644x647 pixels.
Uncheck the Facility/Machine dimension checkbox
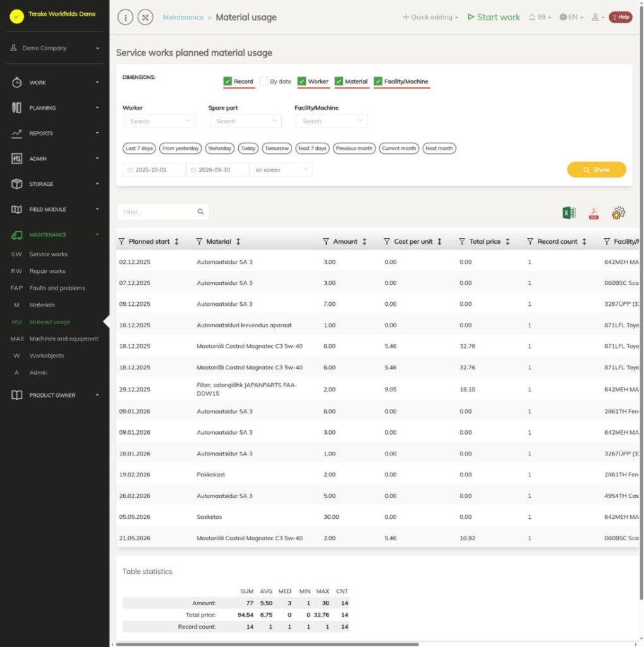[378, 82]
